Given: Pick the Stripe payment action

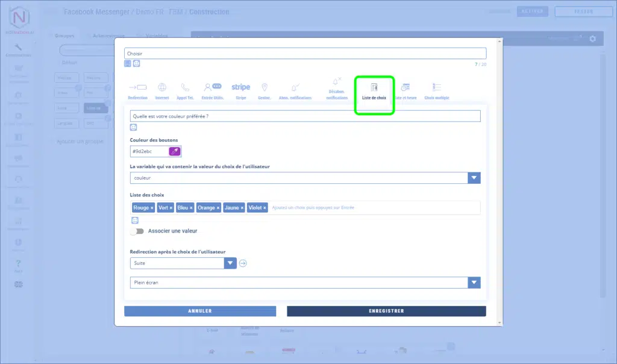Looking at the screenshot, I should pyautogui.click(x=240, y=90).
